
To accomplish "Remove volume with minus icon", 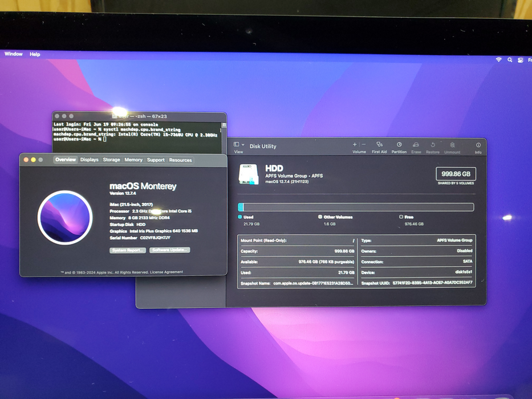I will click(x=364, y=144).
